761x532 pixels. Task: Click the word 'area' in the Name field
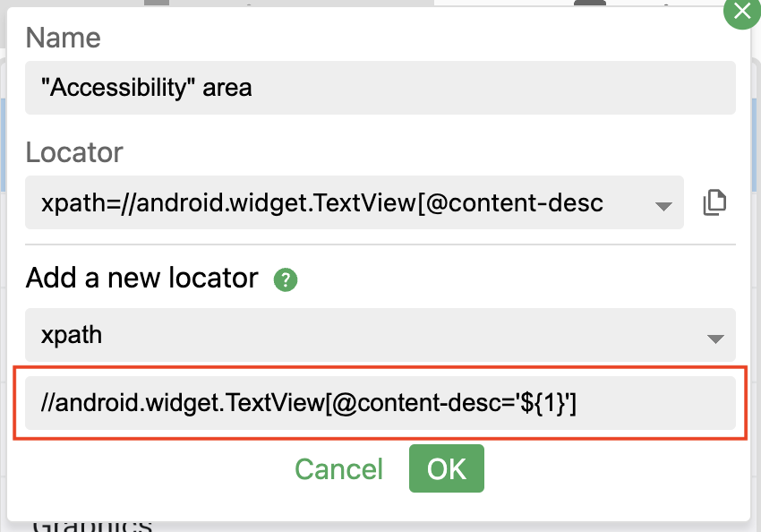point(227,89)
